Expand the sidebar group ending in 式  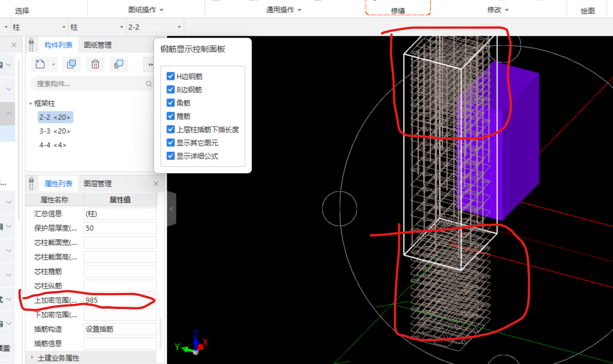coord(9,300)
